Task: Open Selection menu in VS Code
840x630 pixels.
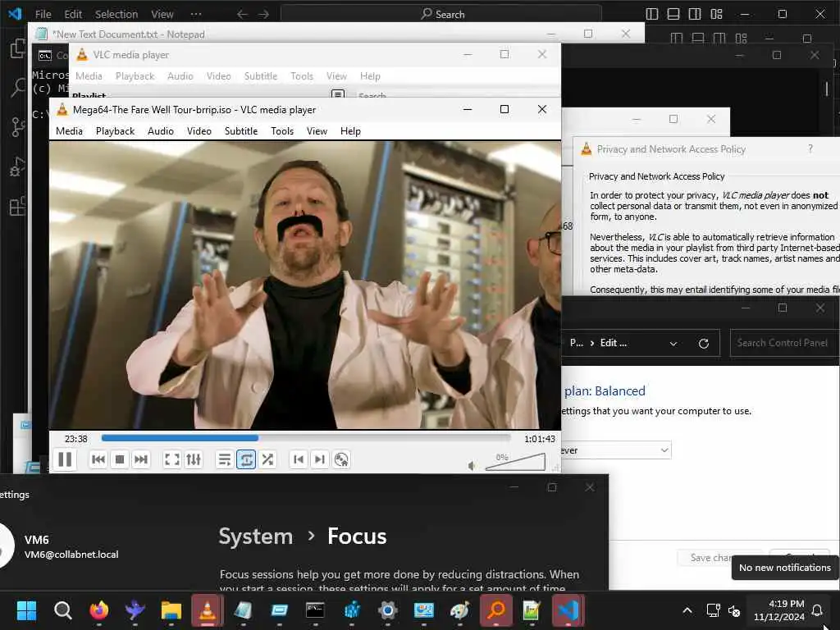Action: pyautogui.click(x=116, y=15)
